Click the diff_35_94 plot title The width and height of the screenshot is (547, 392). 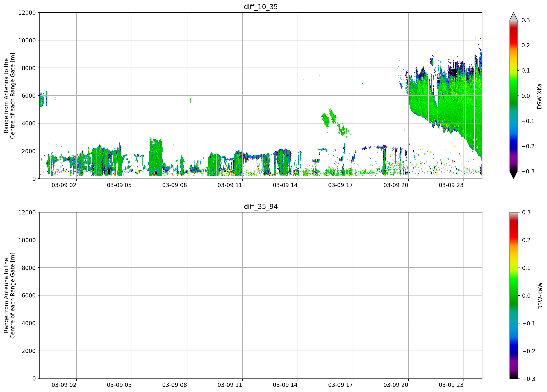click(x=261, y=207)
